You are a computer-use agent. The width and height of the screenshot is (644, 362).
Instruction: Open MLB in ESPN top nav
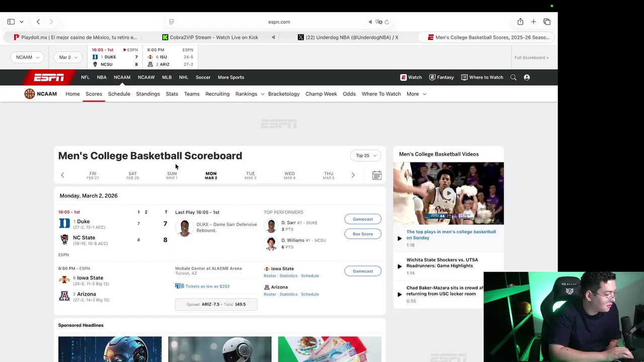tap(167, 77)
